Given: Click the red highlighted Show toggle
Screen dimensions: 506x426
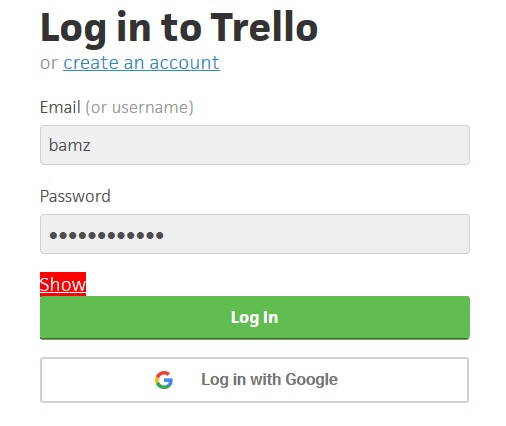Looking at the screenshot, I should click(63, 284).
